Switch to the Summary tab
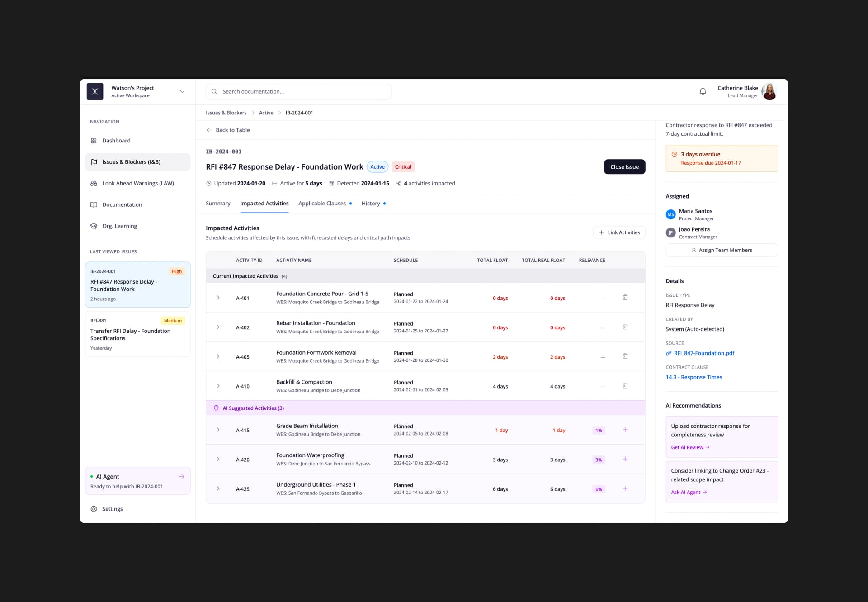This screenshot has height=602, width=868. click(218, 204)
